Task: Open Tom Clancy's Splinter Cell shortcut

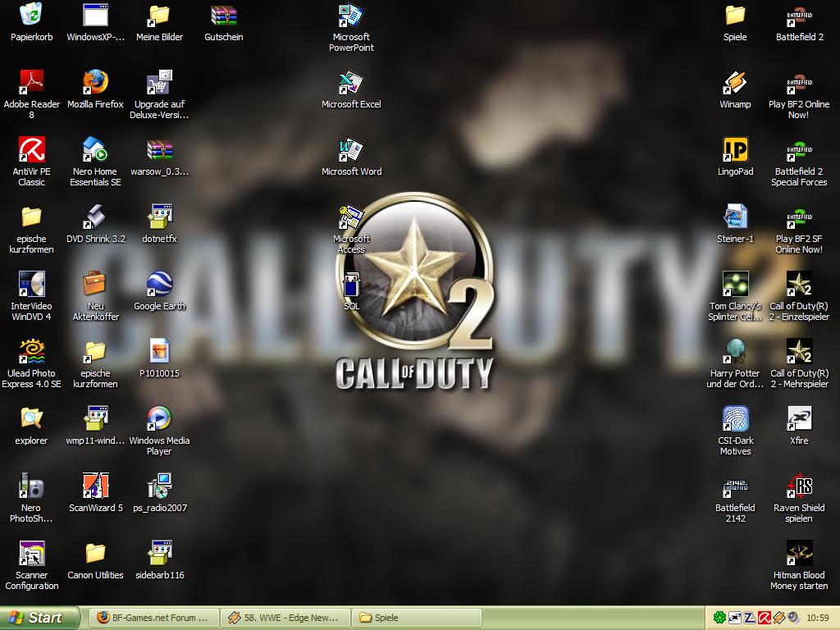Action: [x=735, y=284]
